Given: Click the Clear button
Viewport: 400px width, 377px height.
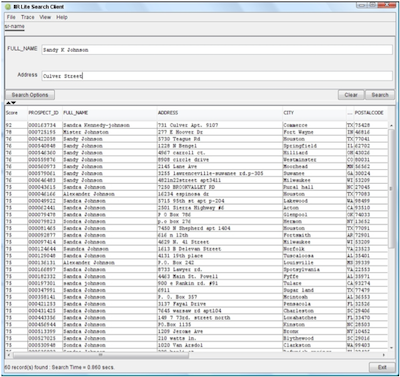Looking at the screenshot, I should click(351, 95).
